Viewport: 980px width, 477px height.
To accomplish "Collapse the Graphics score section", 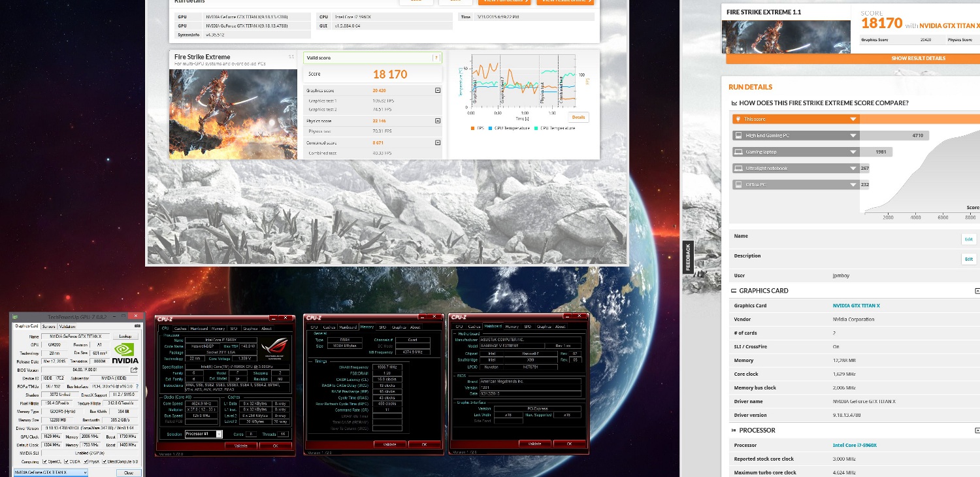I will (438, 90).
